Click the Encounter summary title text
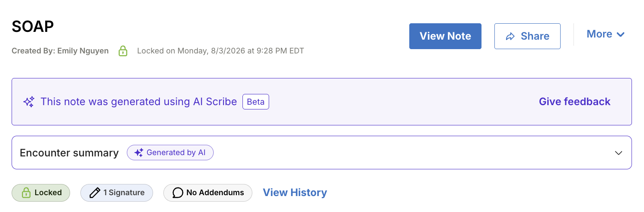The height and width of the screenshot is (212, 644). (69, 153)
